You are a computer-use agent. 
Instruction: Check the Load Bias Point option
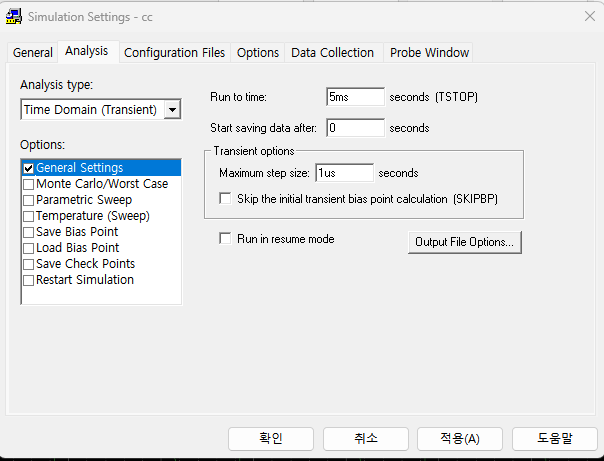click(x=29, y=248)
